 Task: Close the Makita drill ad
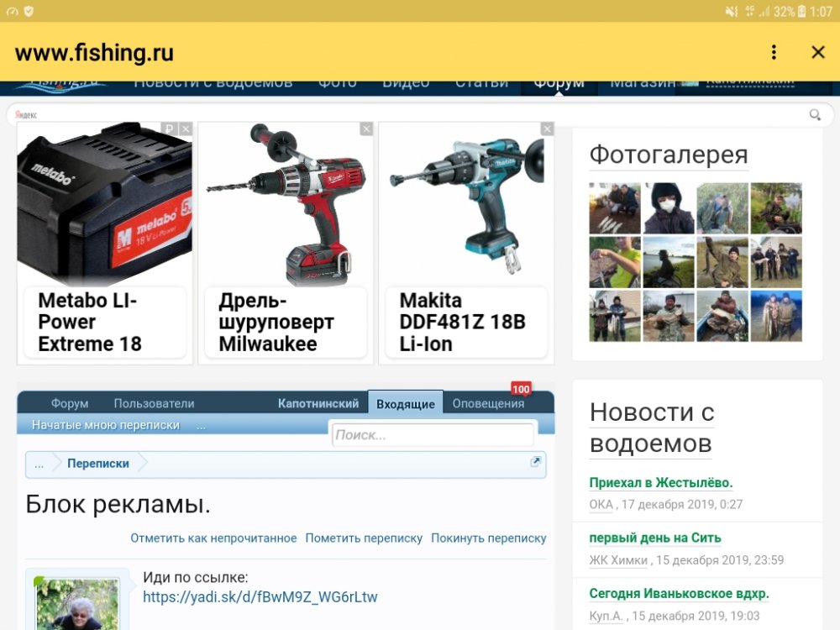(x=547, y=129)
